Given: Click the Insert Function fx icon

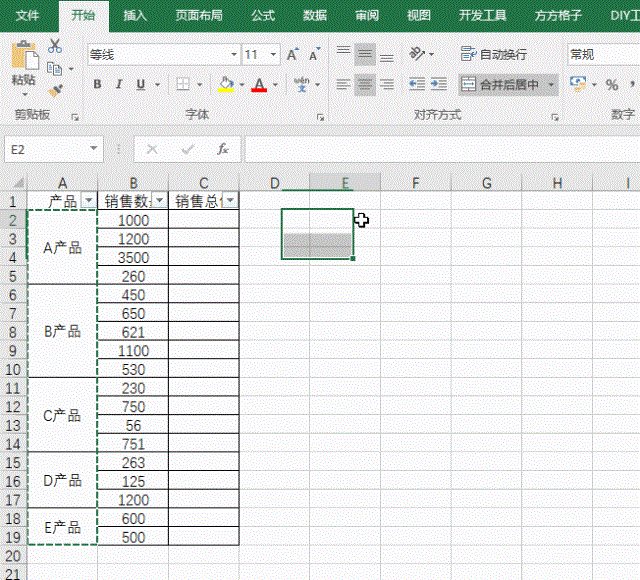Looking at the screenshot, I should pyautogui.click(x=223, y=149).
